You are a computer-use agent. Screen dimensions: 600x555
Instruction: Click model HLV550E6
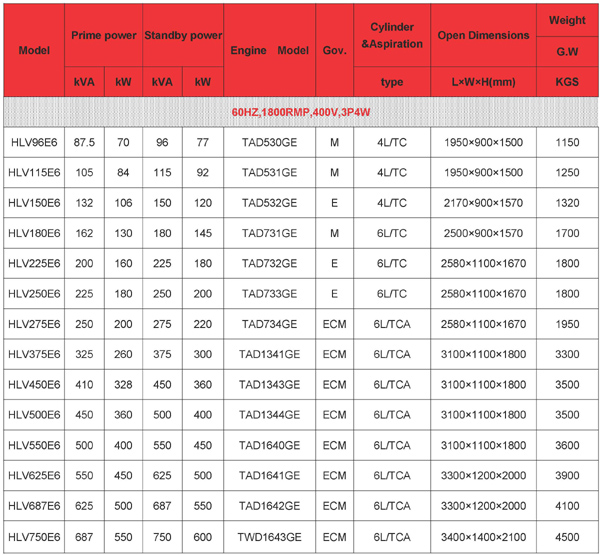[x=34, y=445]
